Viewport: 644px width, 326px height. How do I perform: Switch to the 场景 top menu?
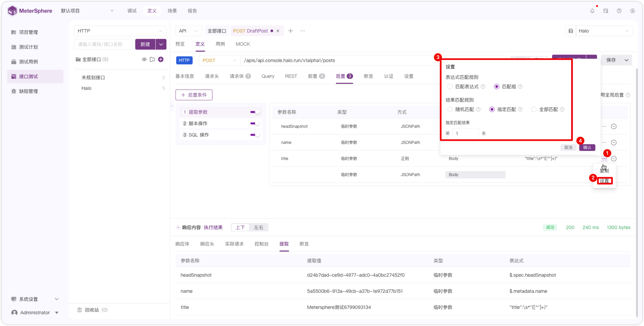pyautogui.click(x=172, y=11)
